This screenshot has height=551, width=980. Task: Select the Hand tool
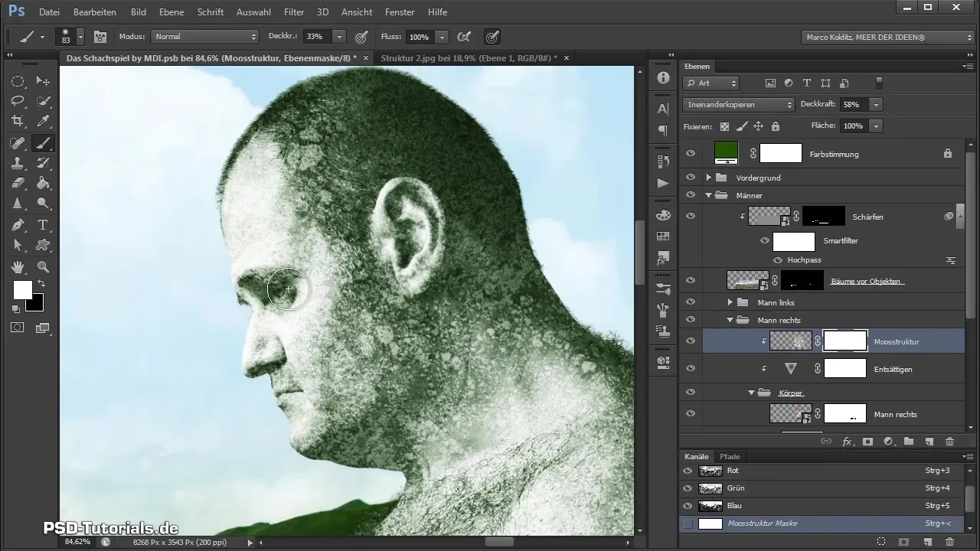[x=18, y=267]
